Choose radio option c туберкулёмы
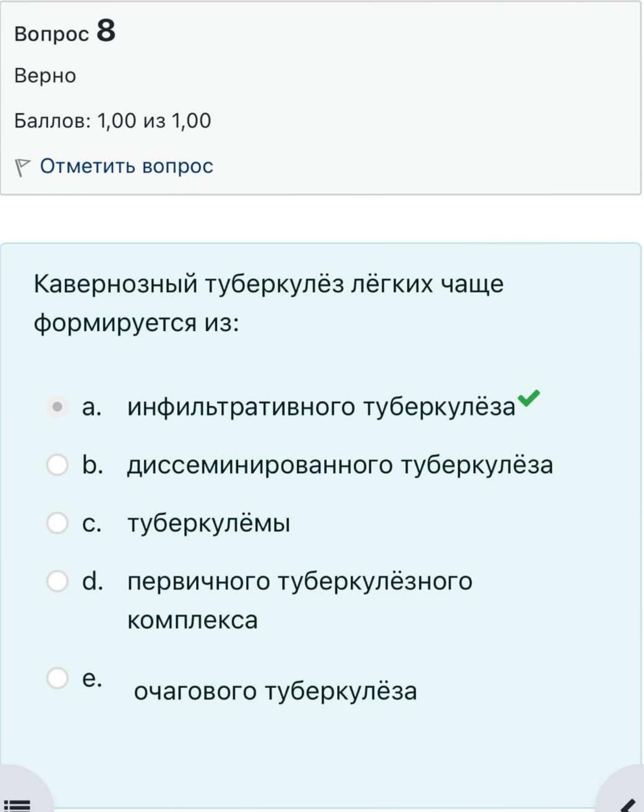The image size is (644, 812). (57, 523)
